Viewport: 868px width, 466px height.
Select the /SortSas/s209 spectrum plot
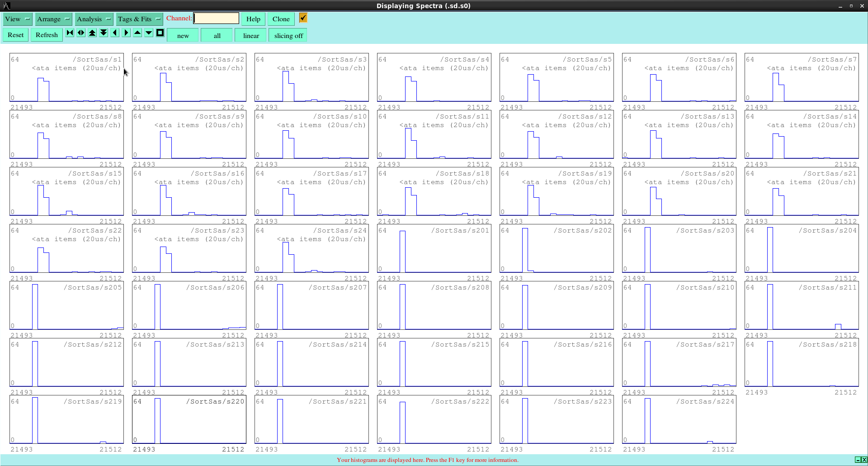click(x=557, y=305)
